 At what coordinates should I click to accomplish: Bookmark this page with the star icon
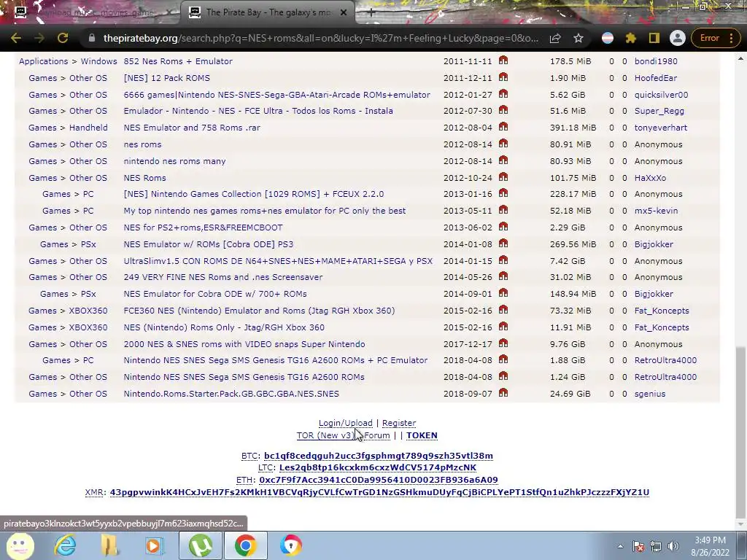(x=578, y=38)
